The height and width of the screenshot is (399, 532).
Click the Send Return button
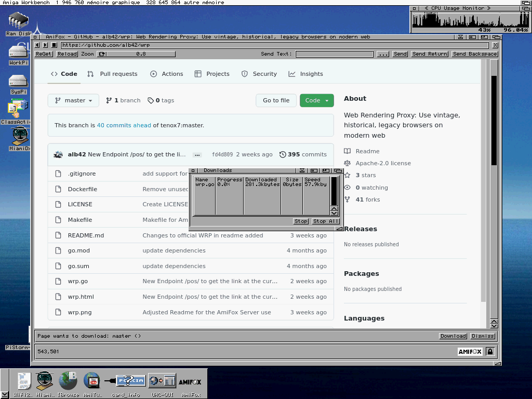point(430,54)
